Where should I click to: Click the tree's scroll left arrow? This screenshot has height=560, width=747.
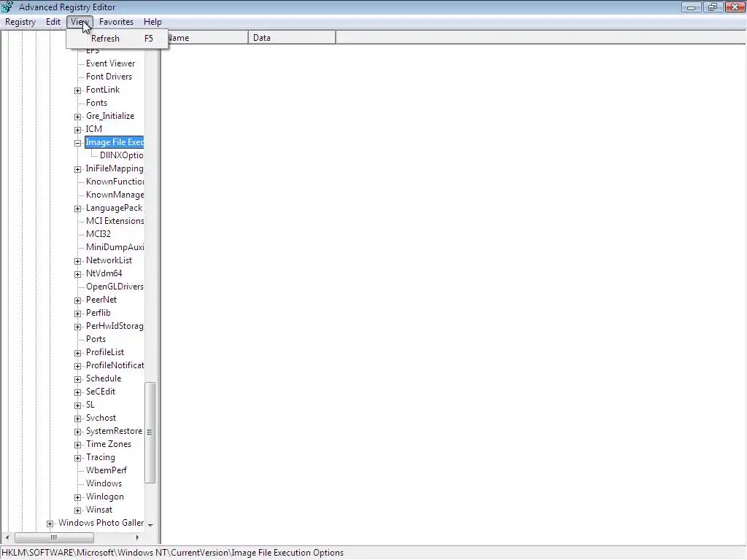point(7,537)
